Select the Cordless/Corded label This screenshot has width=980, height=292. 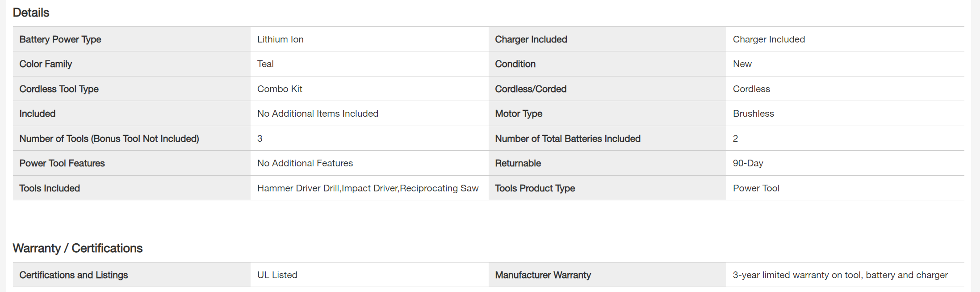(x=531, y=89)
